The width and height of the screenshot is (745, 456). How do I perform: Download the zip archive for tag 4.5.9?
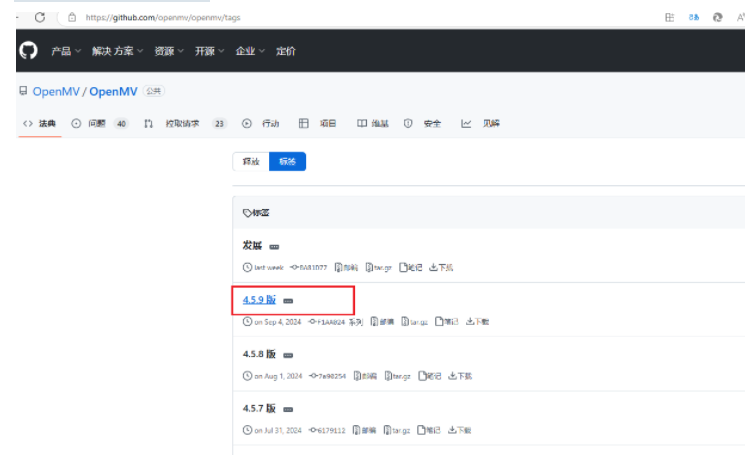click(382, 322)
